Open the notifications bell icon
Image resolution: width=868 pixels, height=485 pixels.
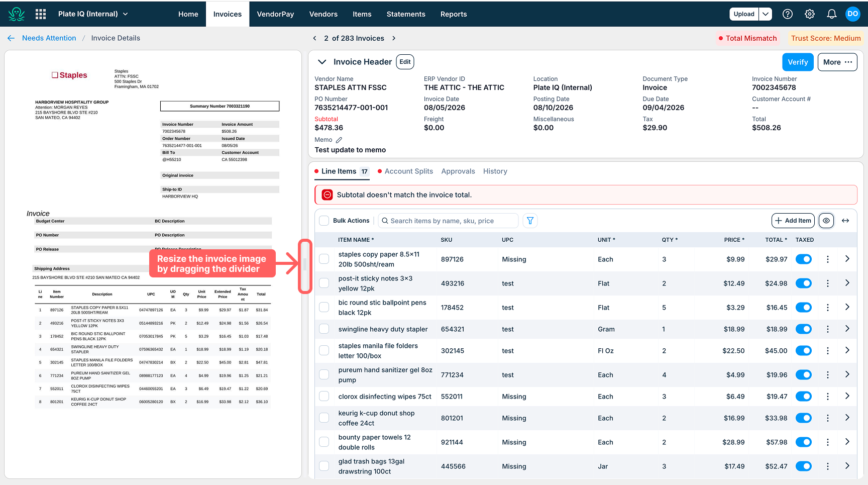[x=832, y=14]
